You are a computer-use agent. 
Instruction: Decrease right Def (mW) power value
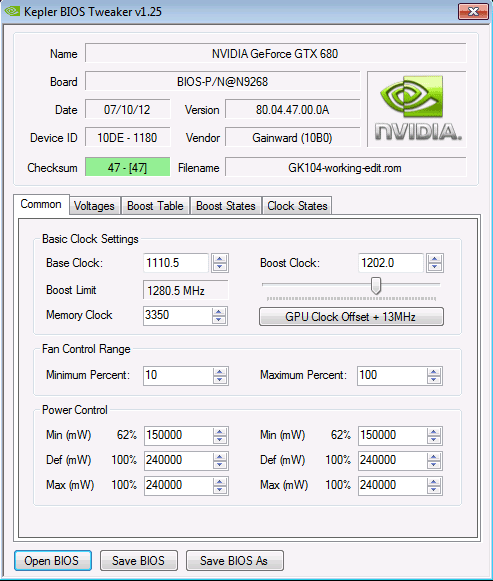pyautogui.click(x=434, y=465)
